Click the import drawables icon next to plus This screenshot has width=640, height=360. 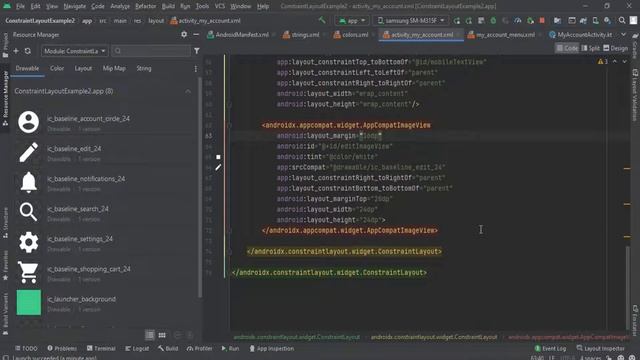click(x=28, y=51)
